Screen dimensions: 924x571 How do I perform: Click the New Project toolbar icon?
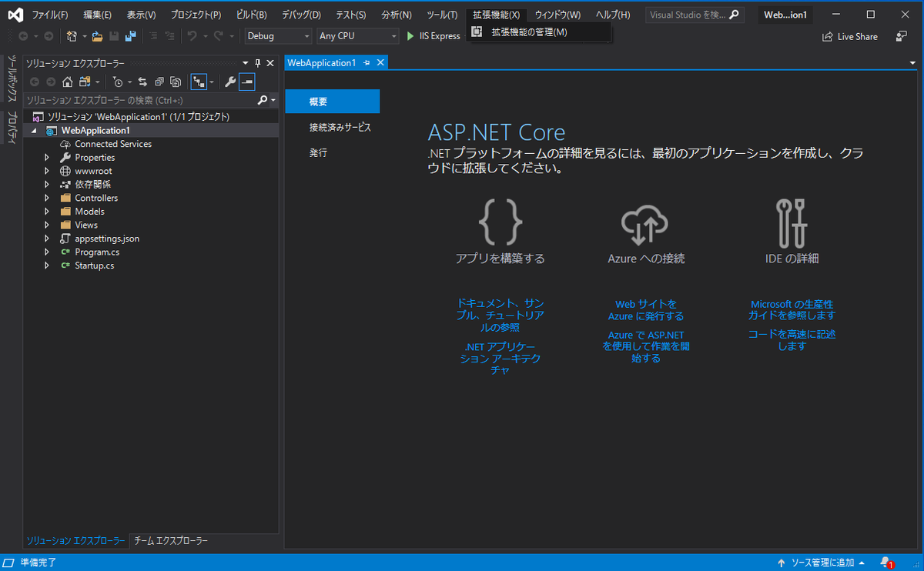[x=73, y=35]
